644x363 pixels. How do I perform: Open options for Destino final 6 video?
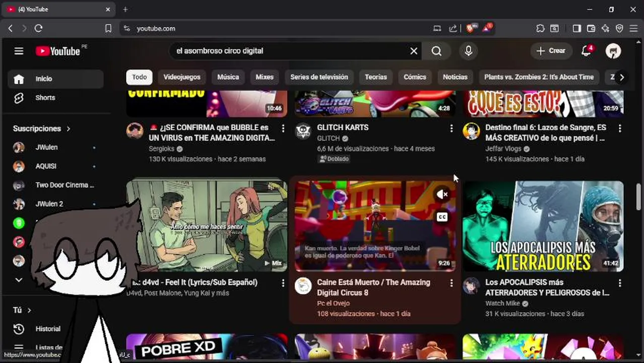620,129
